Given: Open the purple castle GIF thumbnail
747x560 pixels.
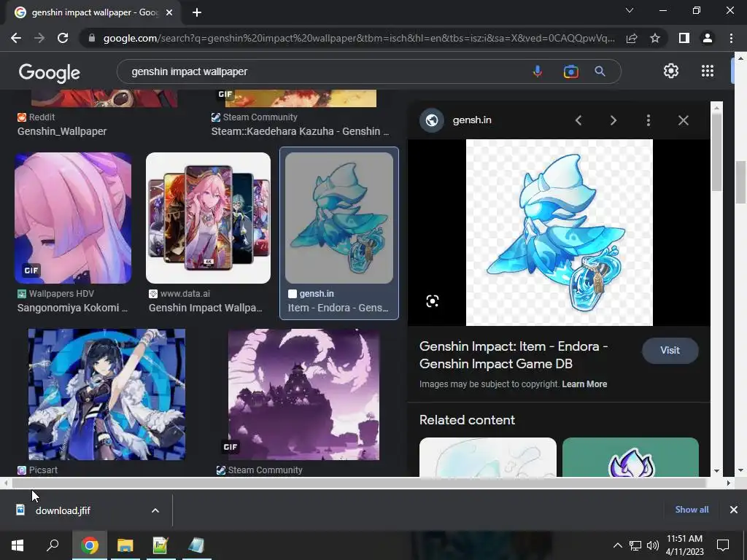Looking at the screenshot, I should click(304, 394).
